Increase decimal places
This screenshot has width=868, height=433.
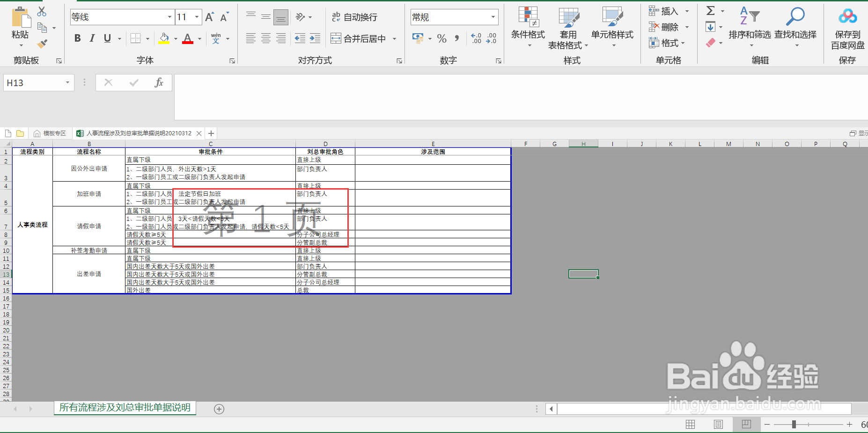pos(476,38)
